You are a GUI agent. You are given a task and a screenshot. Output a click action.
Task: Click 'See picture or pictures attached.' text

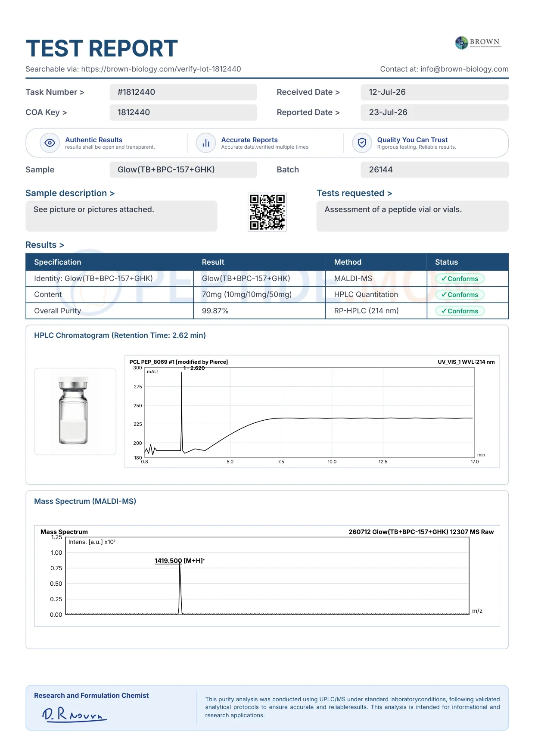(x=93, y=209)
